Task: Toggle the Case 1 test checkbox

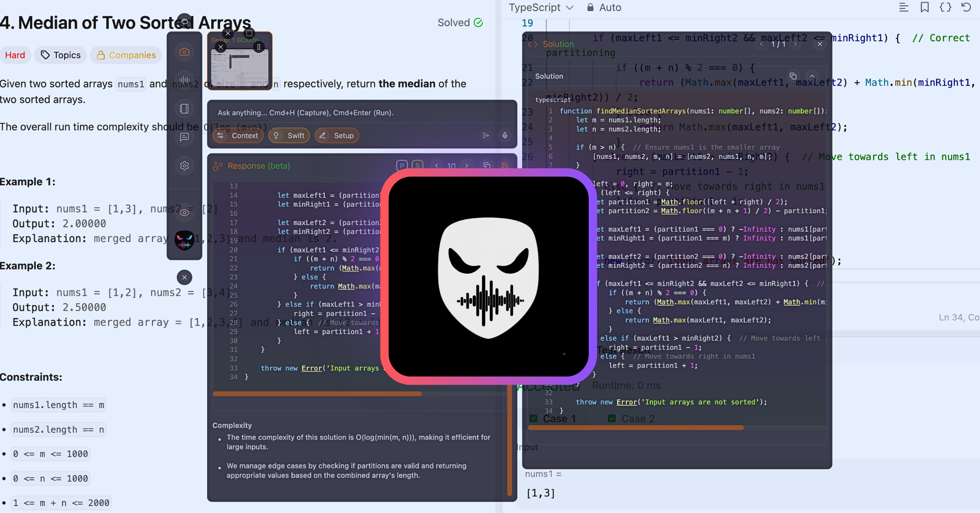Action: (x=533, y=418)
